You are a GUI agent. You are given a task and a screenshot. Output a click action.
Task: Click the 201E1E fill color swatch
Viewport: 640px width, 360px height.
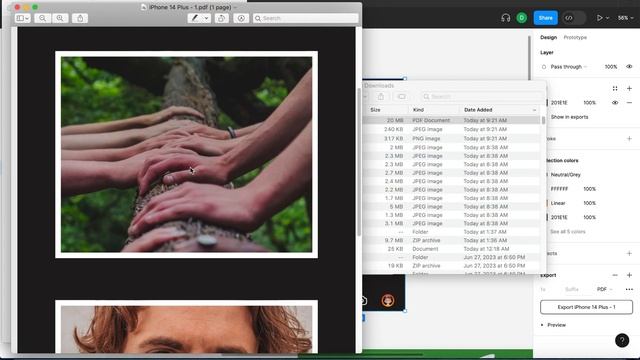547,103
